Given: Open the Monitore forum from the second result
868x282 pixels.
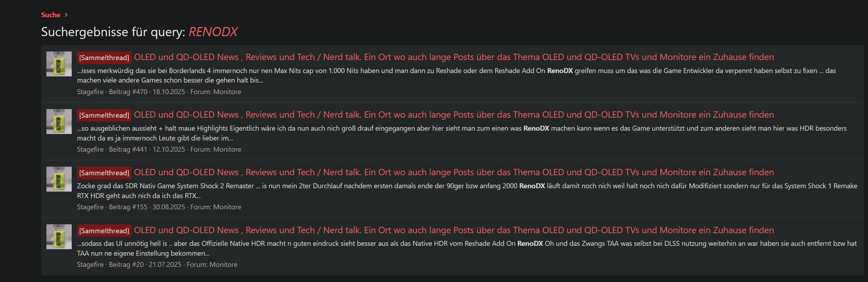Looking at the screenshot, I should (227, 149).
